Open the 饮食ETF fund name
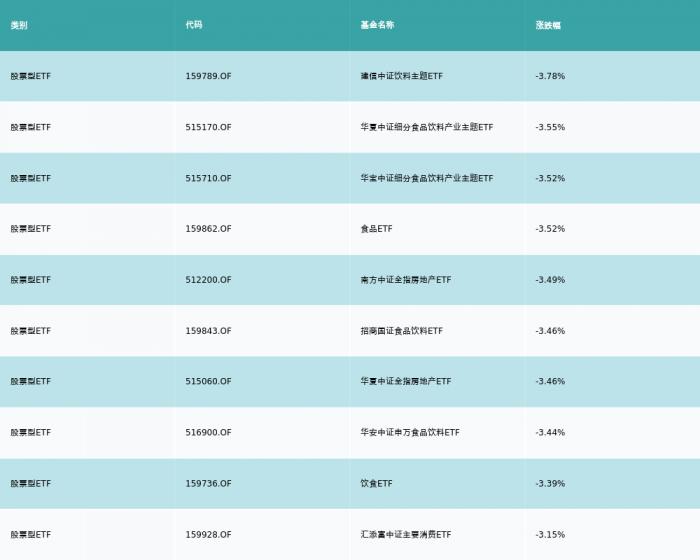The width and height of the screenshot is (700, 560). coord(376,484)
